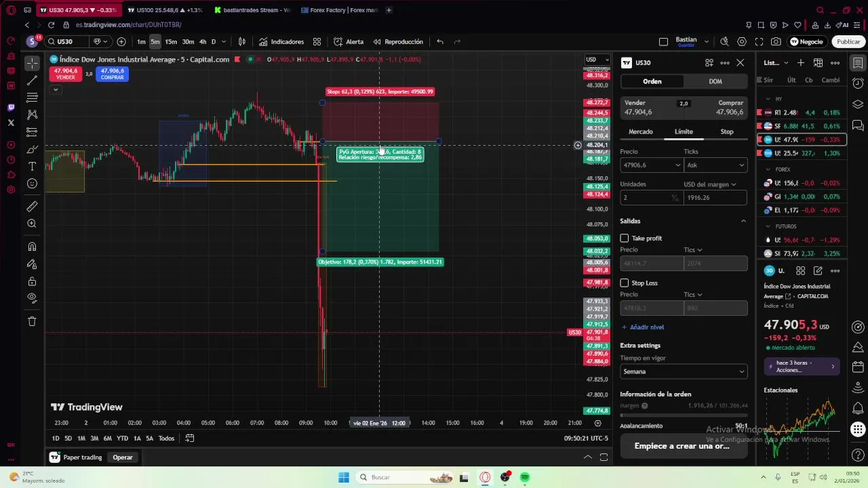This screenshot has width=868, height=488.
Task: Collapse the Salidas section
Action: click(743, 221)
